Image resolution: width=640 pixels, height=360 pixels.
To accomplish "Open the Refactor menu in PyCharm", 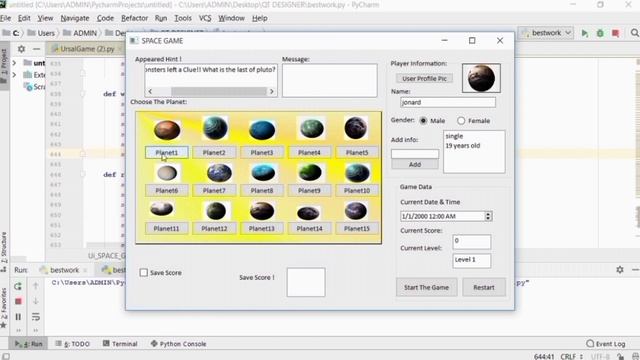I will (134, 18).
